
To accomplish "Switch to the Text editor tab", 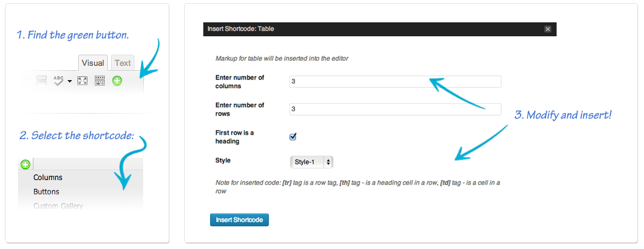I will 122,63.
